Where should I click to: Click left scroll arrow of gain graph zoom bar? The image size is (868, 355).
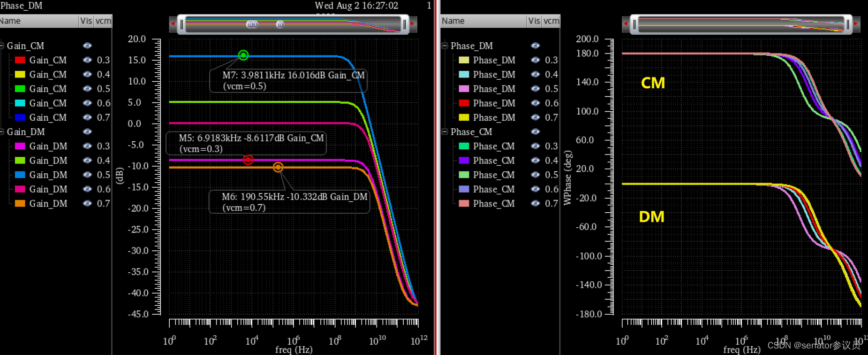click(x=173, y=23)
